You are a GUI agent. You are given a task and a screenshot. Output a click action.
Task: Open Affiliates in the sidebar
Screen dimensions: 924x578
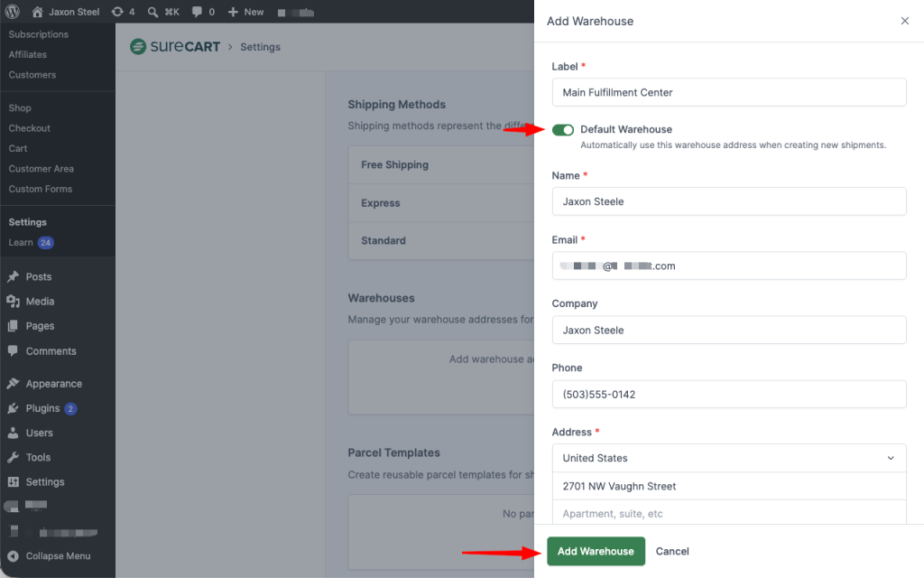tap(28, 54)
